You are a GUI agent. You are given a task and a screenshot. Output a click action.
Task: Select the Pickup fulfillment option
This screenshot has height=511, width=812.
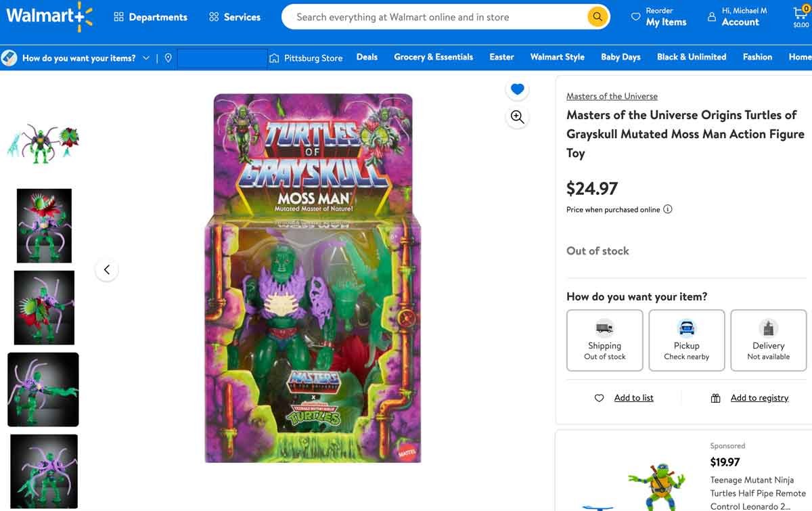click(x=686, y=340)
